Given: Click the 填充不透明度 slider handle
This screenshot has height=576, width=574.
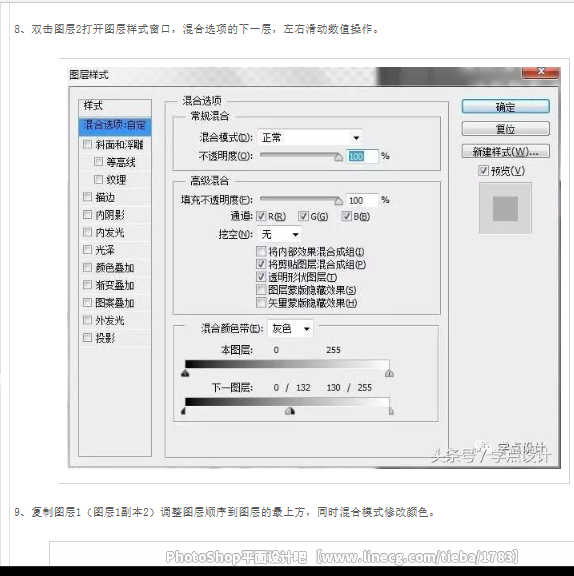Looking at the screenshot, I should click(x=338, y=201).
